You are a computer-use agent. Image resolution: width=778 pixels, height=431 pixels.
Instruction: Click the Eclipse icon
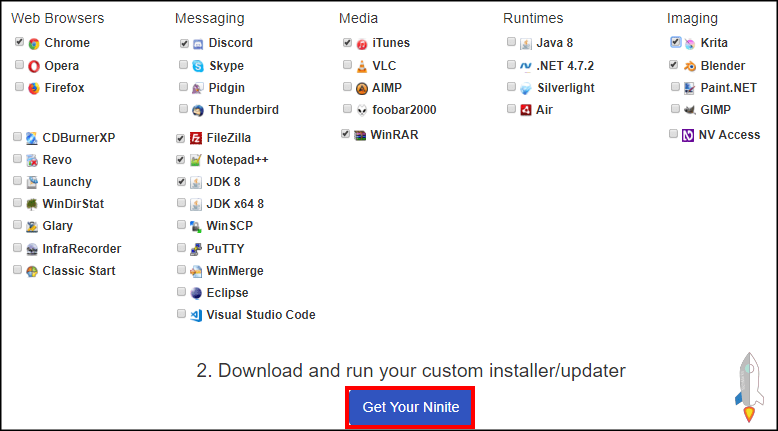click(198, 293)
